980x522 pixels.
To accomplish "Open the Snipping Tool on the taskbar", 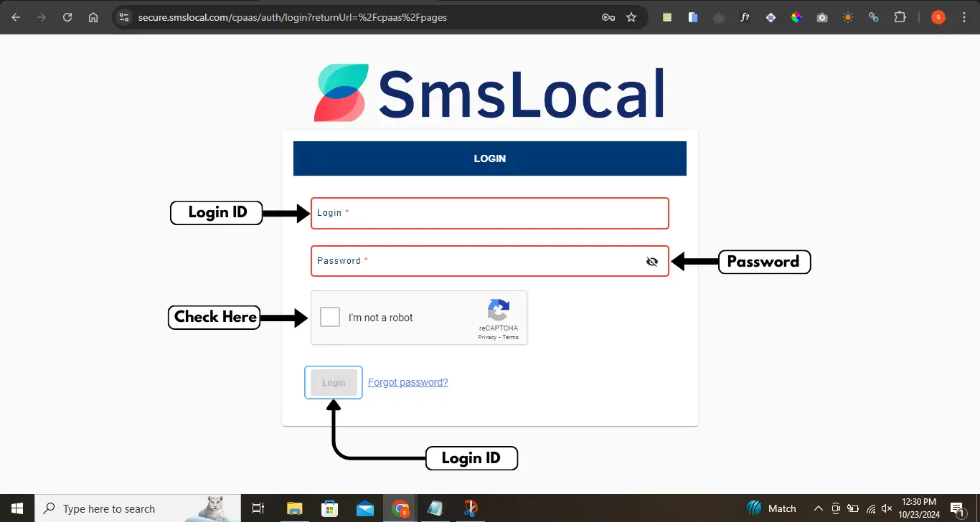I will coord(470,508).
